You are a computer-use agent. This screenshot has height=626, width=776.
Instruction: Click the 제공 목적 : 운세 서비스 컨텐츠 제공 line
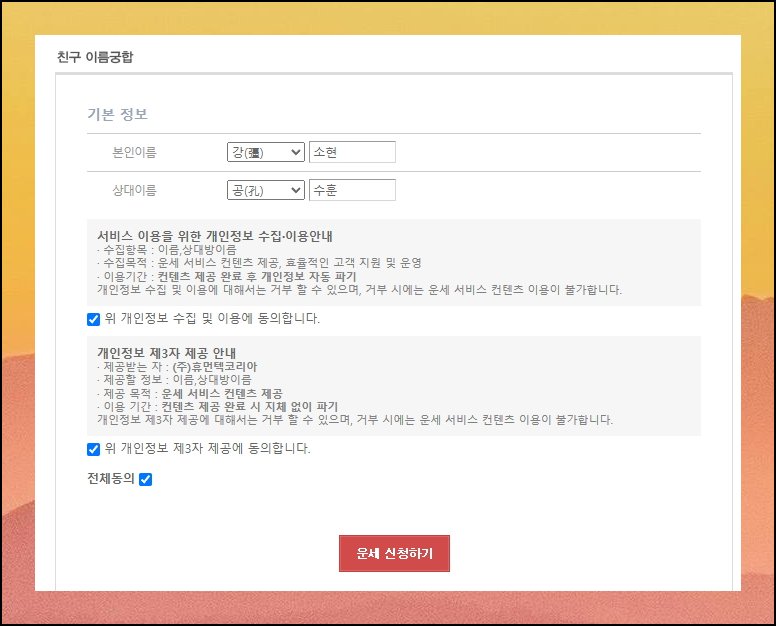190,393
